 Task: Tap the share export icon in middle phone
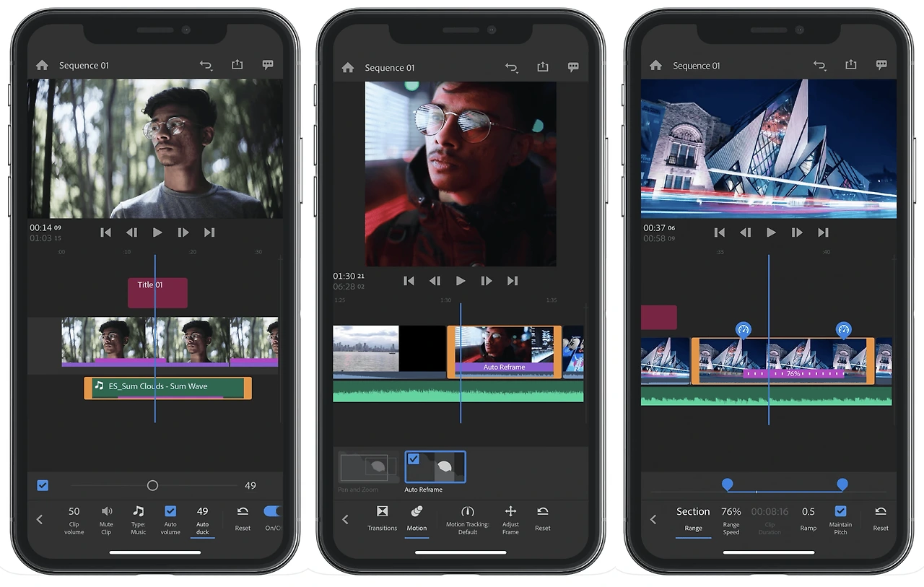[543, 66]
